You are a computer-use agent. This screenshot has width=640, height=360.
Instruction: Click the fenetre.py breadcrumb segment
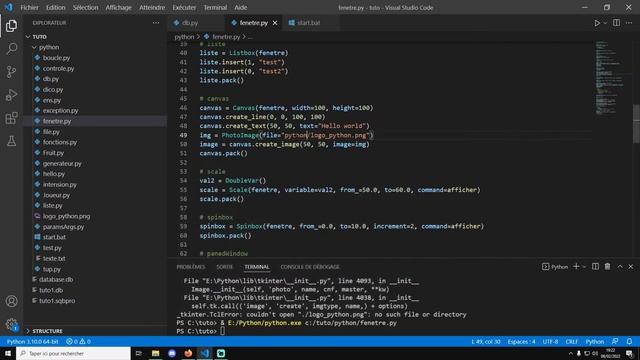click(226, 37)
